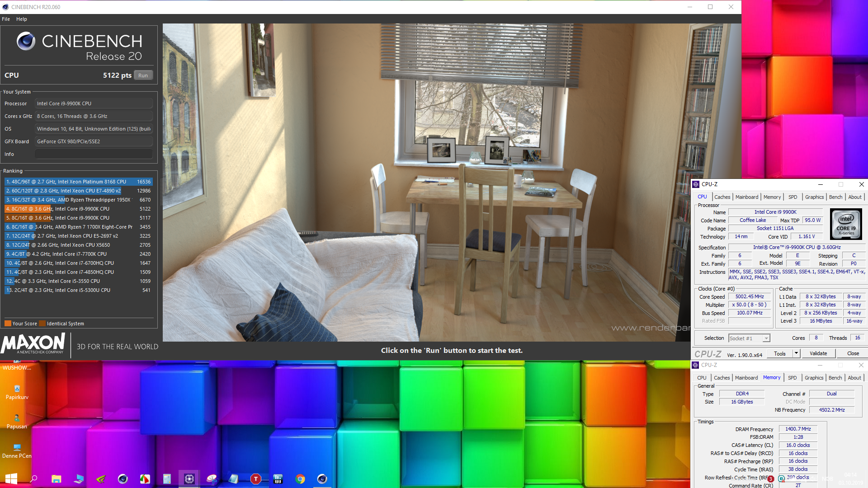Screen dimensions: 868x488
Task: Open Snipping Tool from the taskbar
Action: tap(211, 479)
